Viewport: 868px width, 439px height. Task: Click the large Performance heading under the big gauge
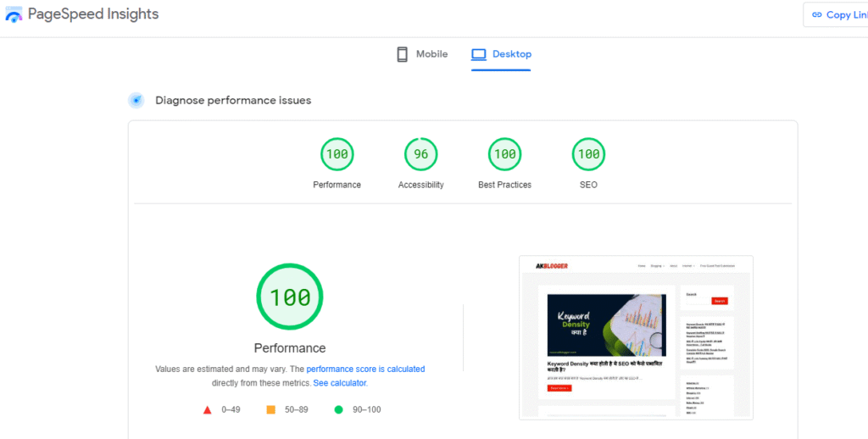coord(290,348)
